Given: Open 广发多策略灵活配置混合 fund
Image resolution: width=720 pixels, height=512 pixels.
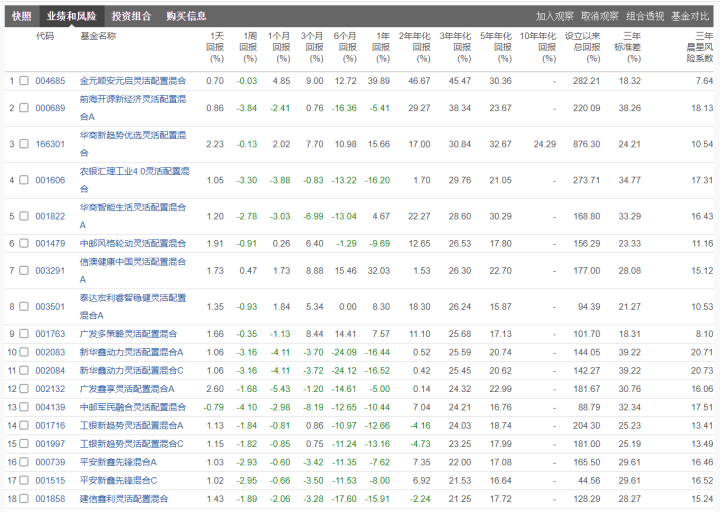Looking at the screenshot, I should click(128, 334).
